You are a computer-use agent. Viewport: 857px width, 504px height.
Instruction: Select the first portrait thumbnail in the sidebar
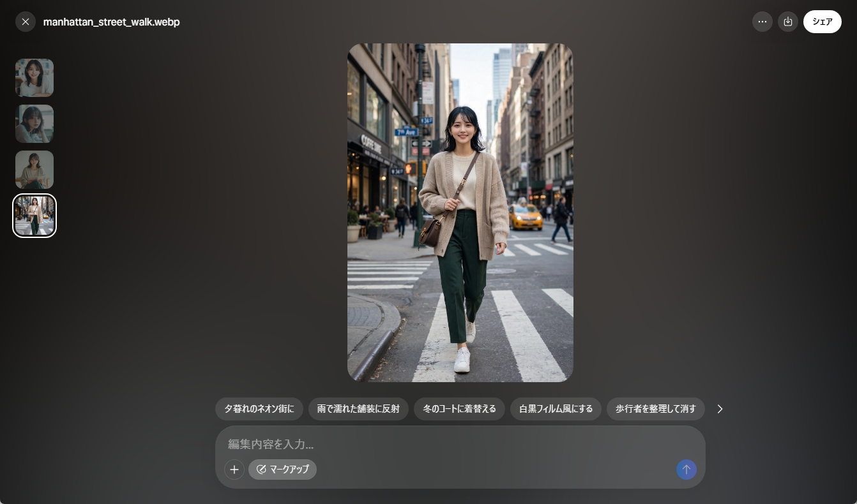[x=34, y=78]
